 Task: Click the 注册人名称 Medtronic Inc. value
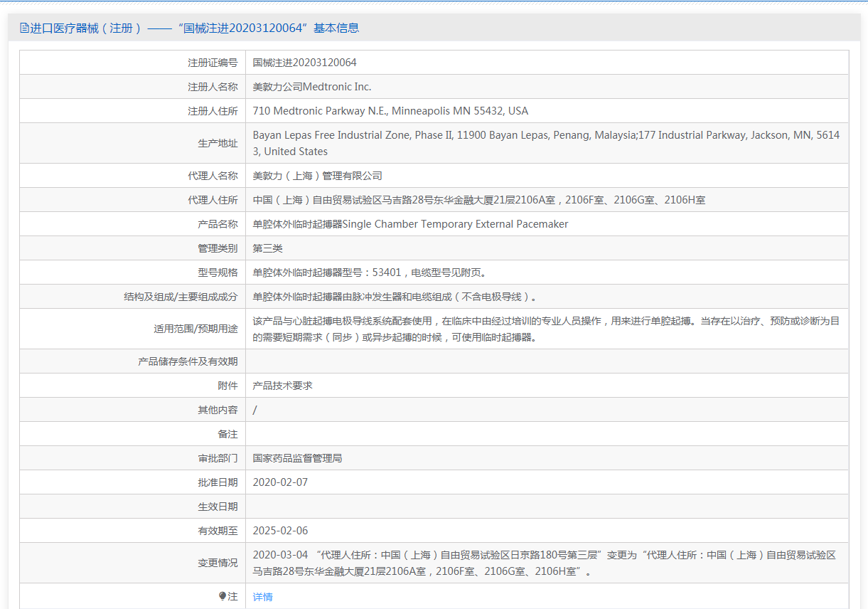[x=312, y=87]
